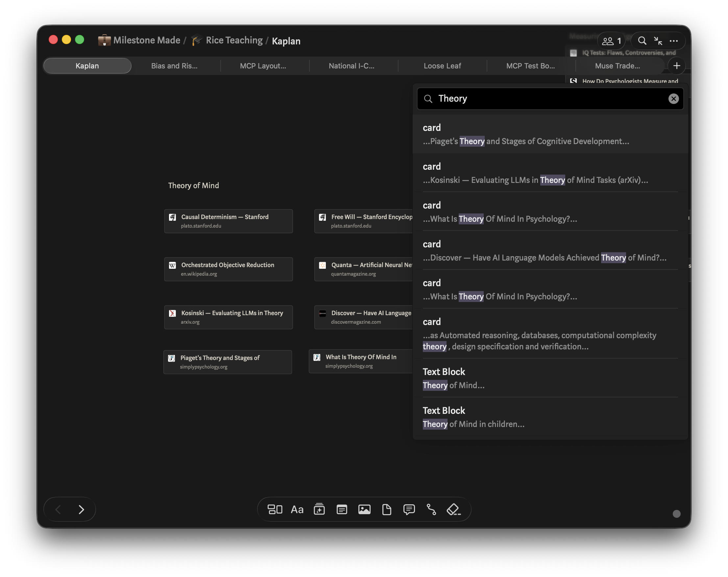Click the Kaplan breadcrumb title

(286, 41)
